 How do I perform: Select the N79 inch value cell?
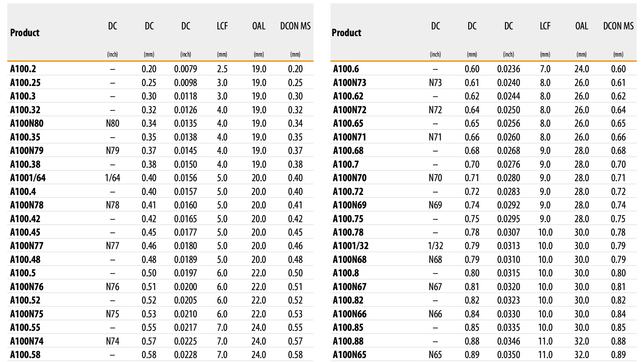pos(113,151)
